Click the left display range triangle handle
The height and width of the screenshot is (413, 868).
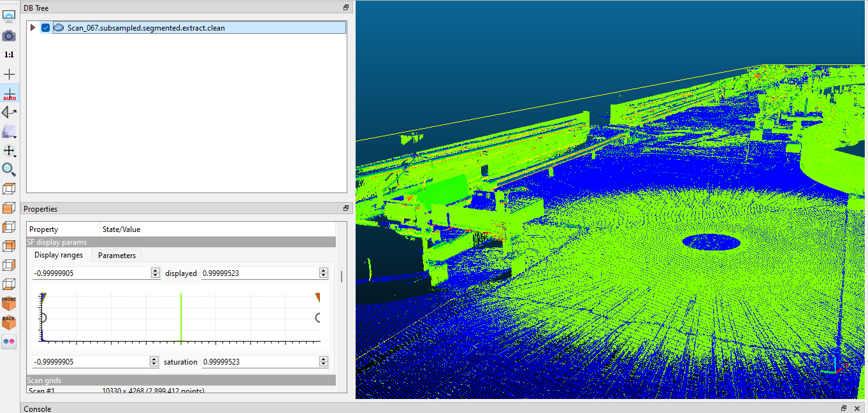click(43, 296)
